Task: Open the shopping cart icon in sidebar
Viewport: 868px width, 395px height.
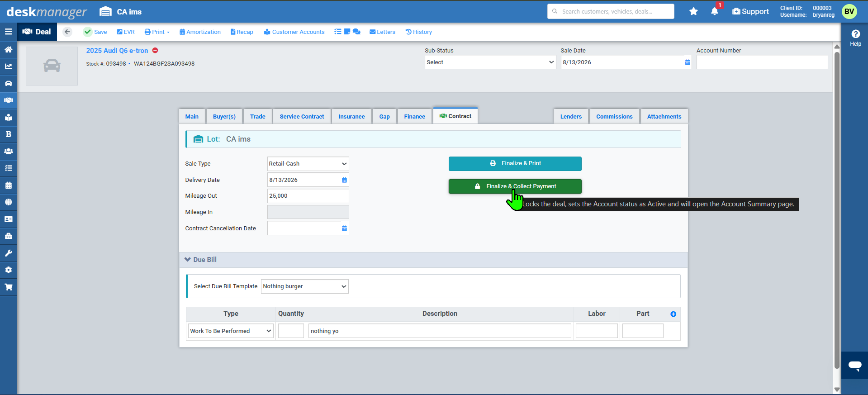Action: (8, 287)
